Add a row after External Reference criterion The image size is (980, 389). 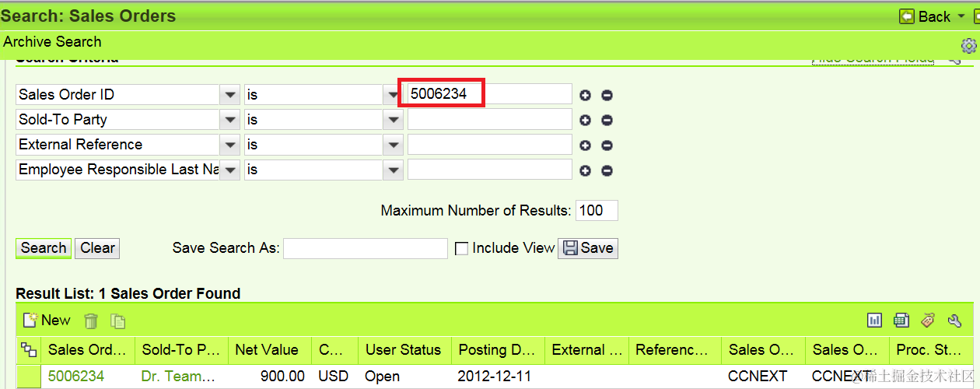click(585, 145)
